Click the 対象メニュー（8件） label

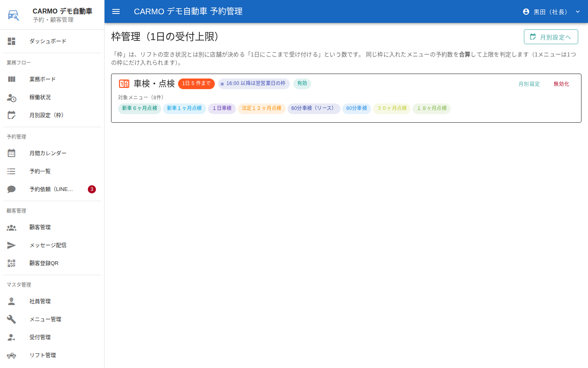click(142, 97)
